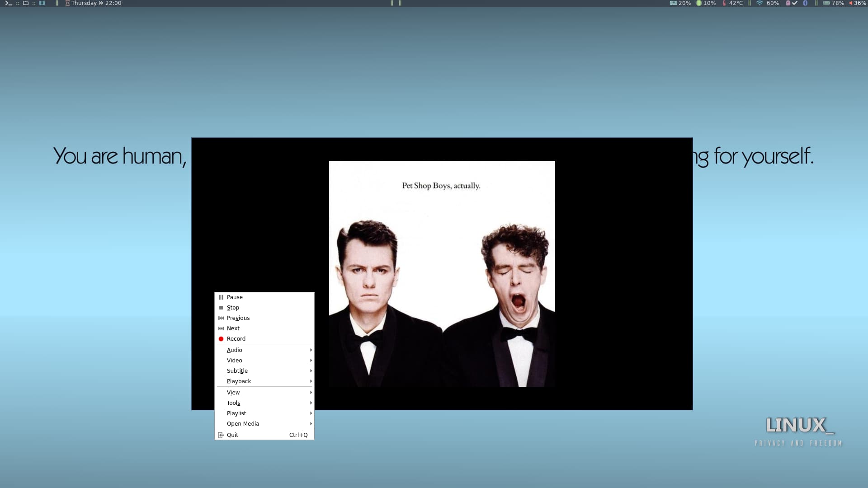Choose Quit from the context menu
This screenshot has width=868, height=488.
coord(264,435)
